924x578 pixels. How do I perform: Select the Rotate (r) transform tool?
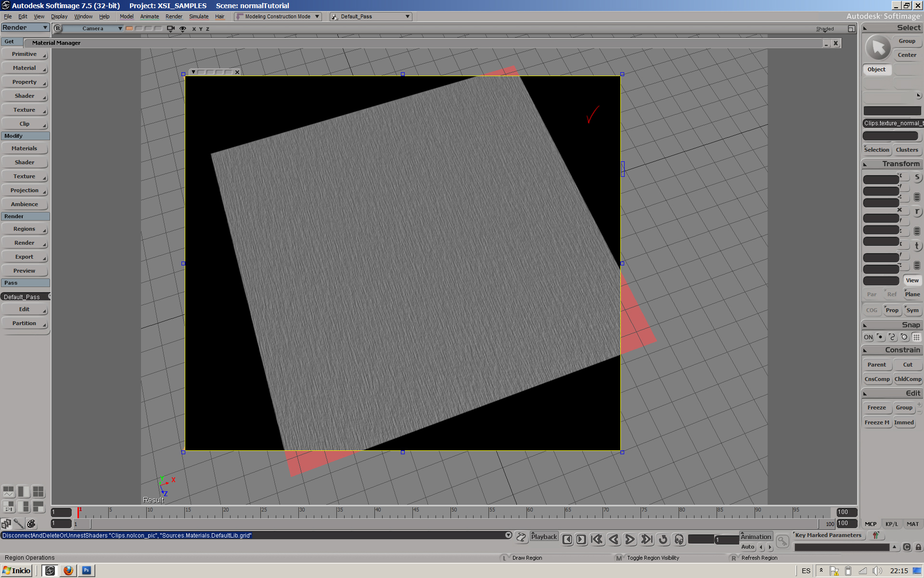[917, 212]
